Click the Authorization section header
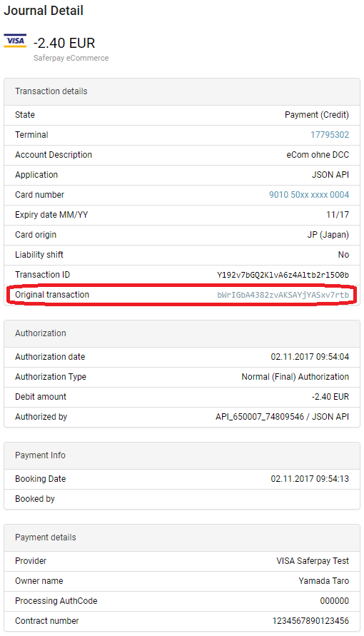This screenshot has height=636, width=364. (182, 333)
